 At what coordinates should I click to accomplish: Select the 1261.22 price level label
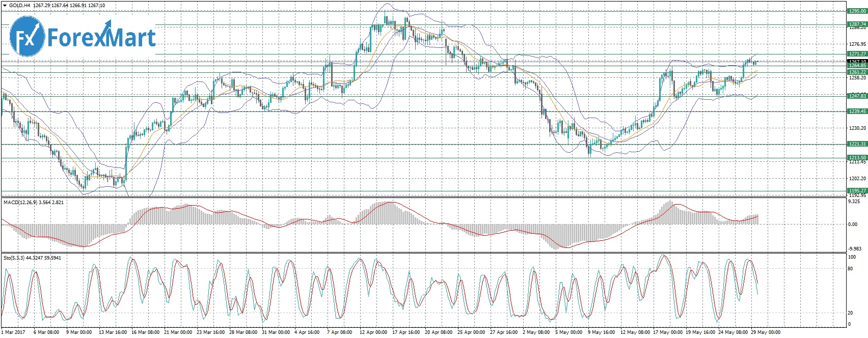tap(857, 72)
